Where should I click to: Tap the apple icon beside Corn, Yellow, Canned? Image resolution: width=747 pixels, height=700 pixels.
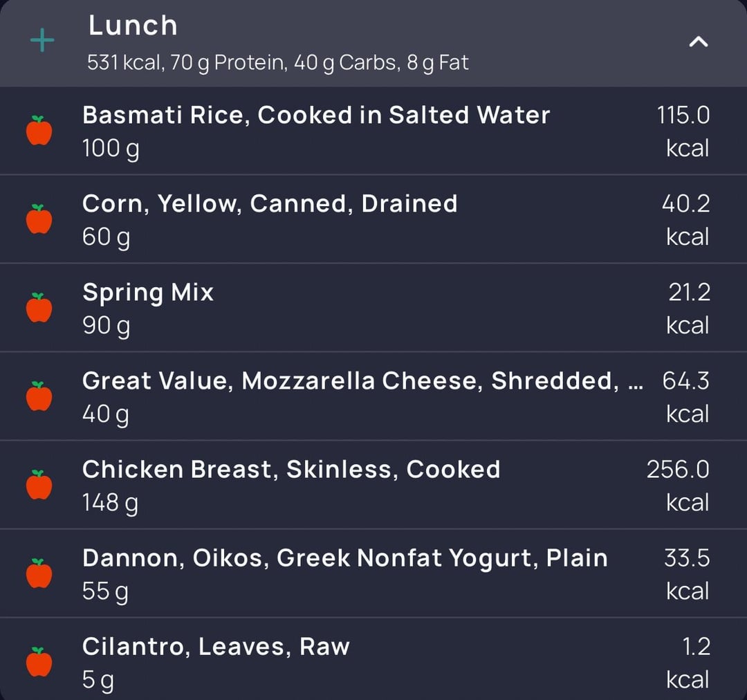coord(39,219)
